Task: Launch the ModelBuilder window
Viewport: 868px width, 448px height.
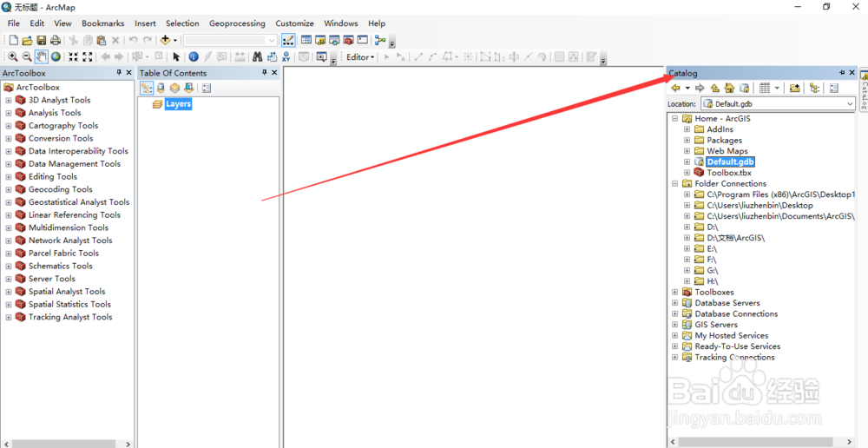Action: (380, 40)
